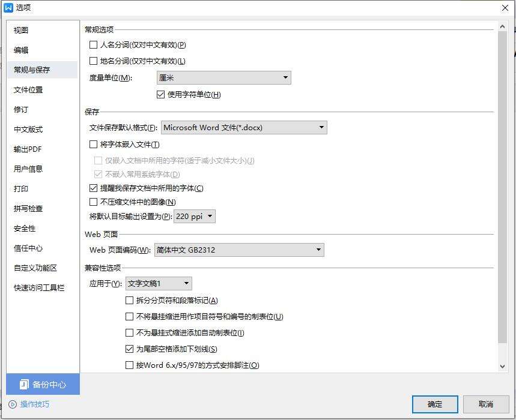The image size is (516, 420).
Task: Click 取消 to cancel
Action: [486, 404]
